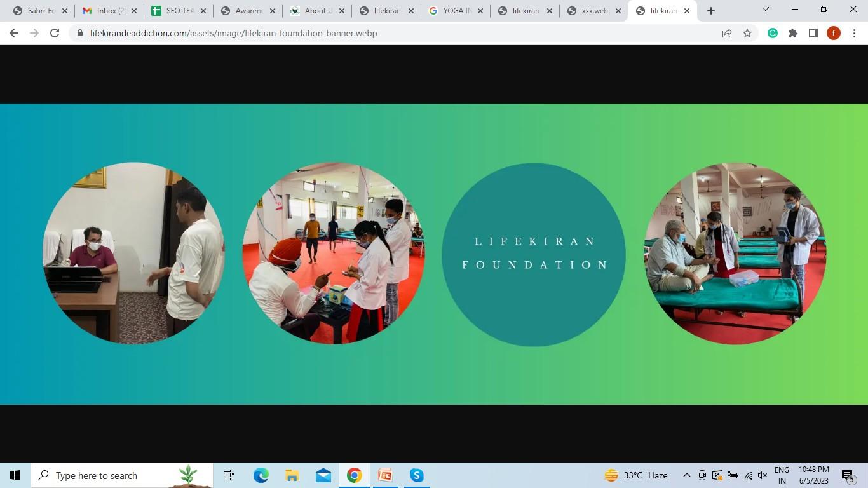868x488 pixels.
Task: Open the notification center with 5 alerts
Action: 848,475
